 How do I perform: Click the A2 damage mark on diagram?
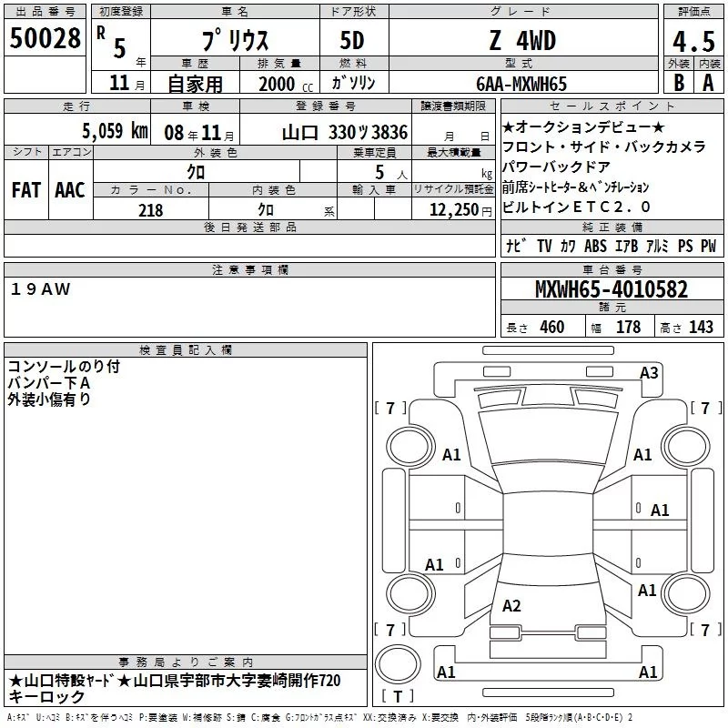[511, 605]
